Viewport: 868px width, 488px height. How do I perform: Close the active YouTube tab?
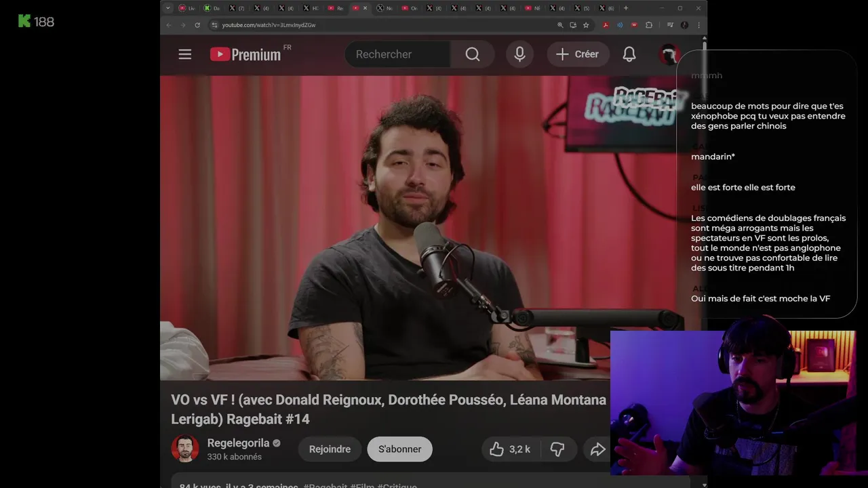(x=366, y=8)
